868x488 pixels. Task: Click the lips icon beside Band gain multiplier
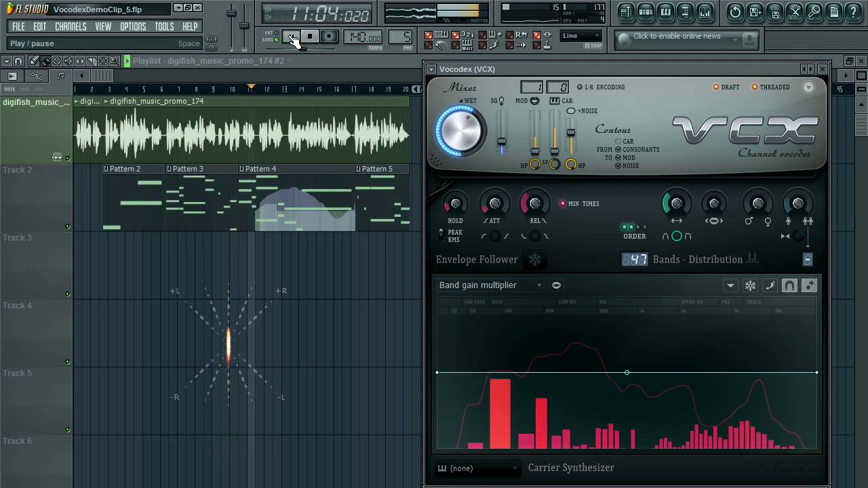(x=556, y=285)
